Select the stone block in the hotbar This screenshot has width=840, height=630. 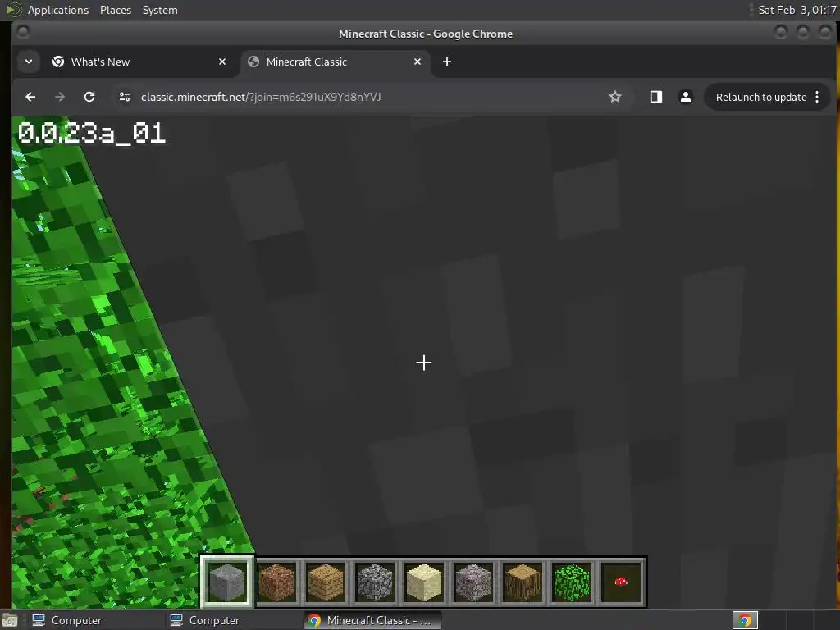[227, 582]
